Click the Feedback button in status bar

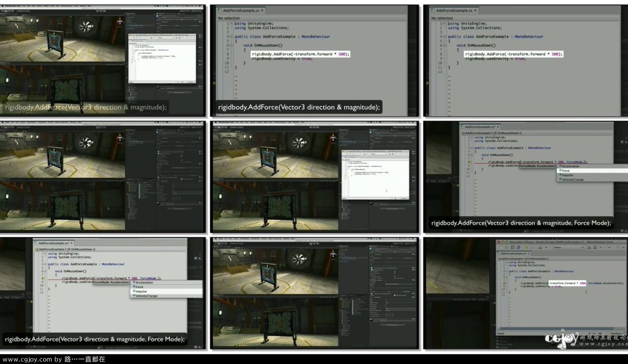coord(616,333)
